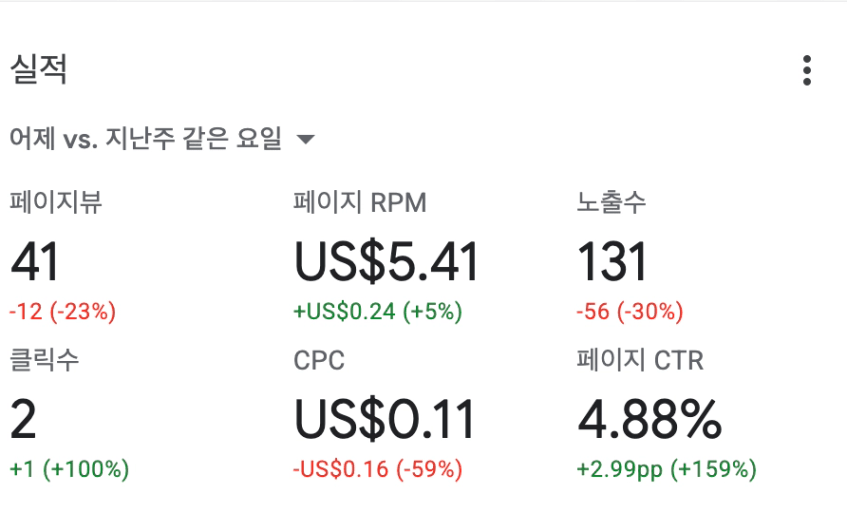Expand the date comparison dropdown arrow
847x532 pixels.
coord(306,139)
